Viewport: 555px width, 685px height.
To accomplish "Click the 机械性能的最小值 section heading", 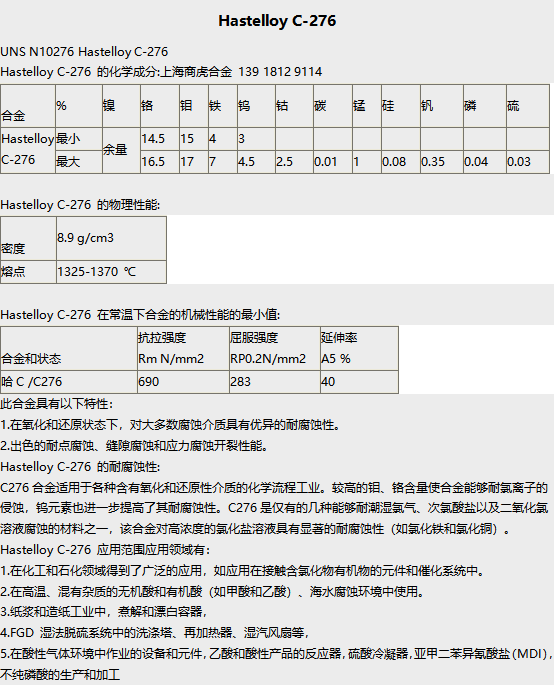I will coord(140,315).
